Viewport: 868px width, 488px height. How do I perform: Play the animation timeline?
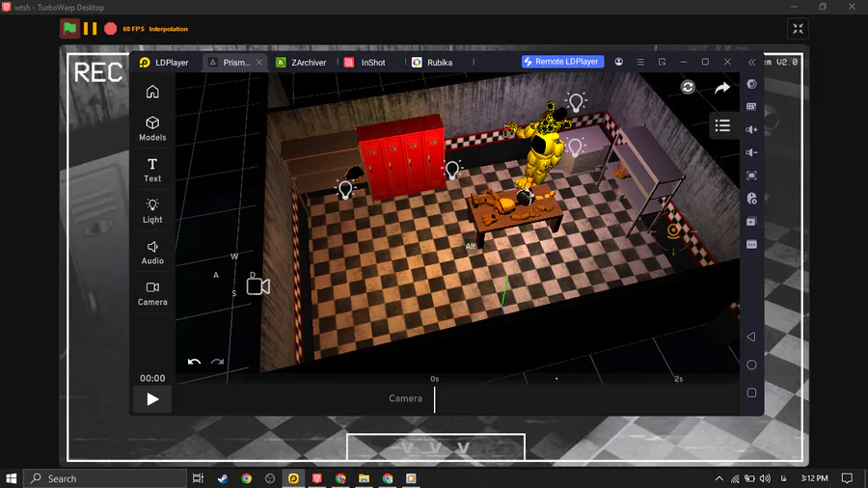pos(152,399)
